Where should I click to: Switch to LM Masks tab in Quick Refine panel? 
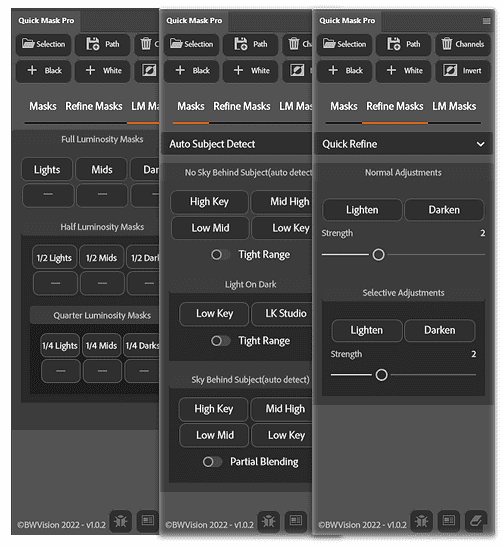454,106
